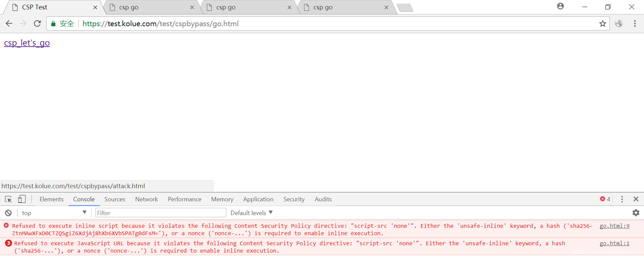Click the first error's red cross icon
Screen dimensions: 644x258
coord(6,225)
